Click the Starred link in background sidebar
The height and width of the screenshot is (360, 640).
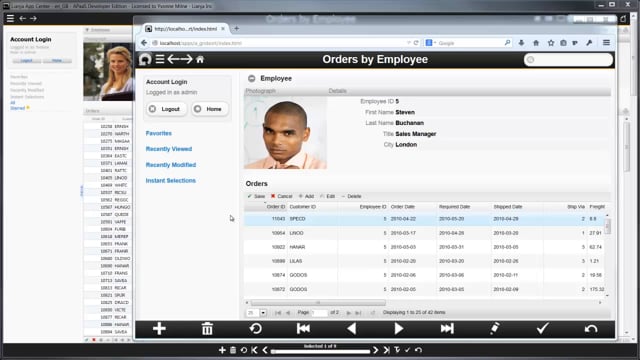(18, 108)
